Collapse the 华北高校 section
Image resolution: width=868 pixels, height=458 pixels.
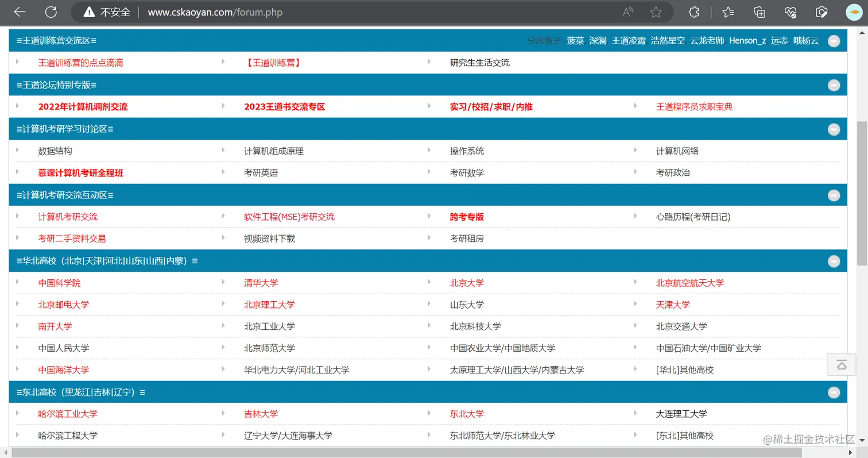click(834, 261)
